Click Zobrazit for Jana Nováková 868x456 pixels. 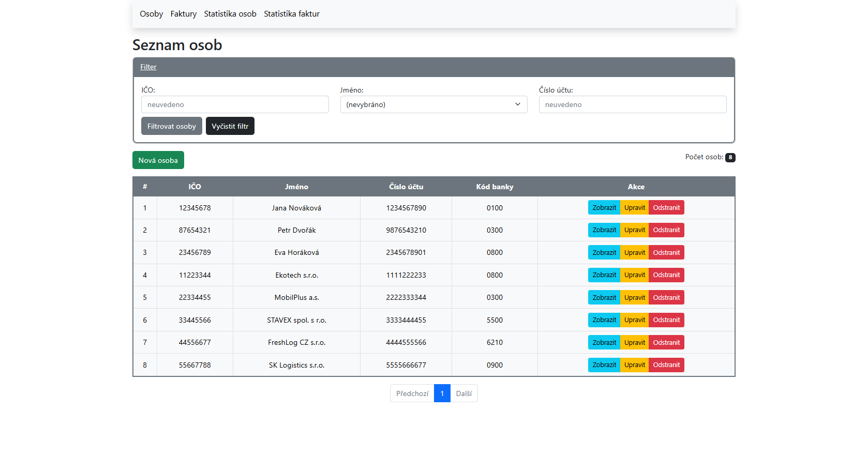(604, 208)
